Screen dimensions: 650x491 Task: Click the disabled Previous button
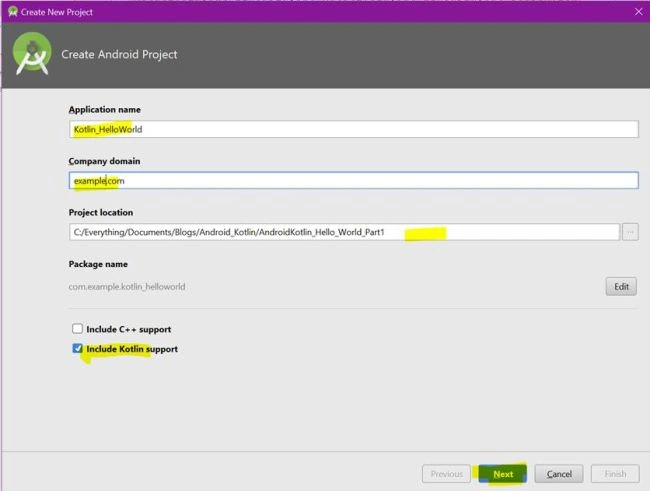click(x=446, y=474)
